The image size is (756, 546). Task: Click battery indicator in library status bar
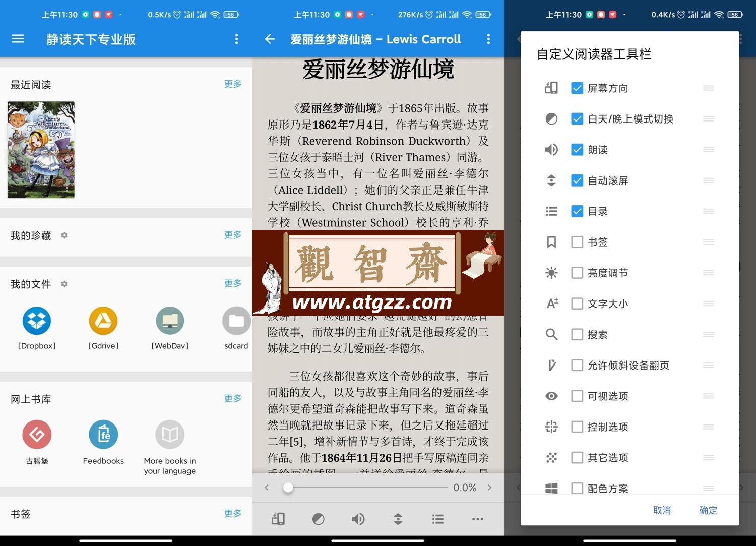click(x=231, y=15)
